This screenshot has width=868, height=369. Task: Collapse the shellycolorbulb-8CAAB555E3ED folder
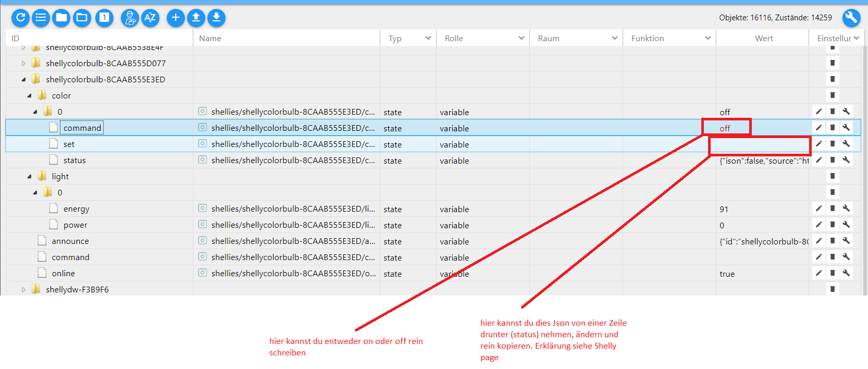click(x=23, y=80)
